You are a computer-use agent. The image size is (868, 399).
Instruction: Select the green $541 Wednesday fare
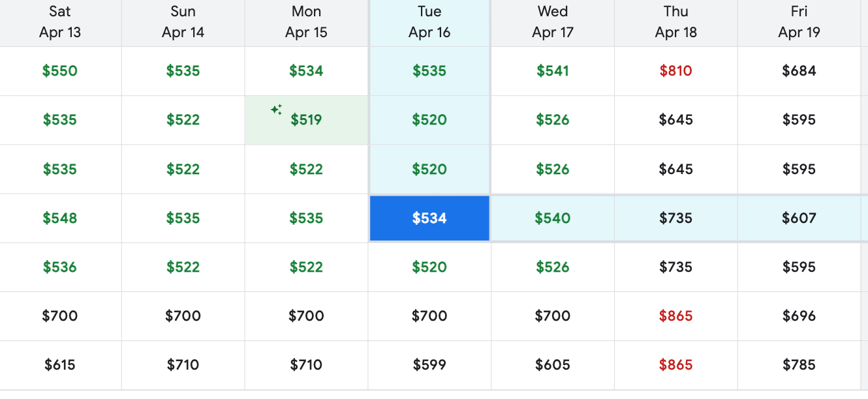coord(553,71)
